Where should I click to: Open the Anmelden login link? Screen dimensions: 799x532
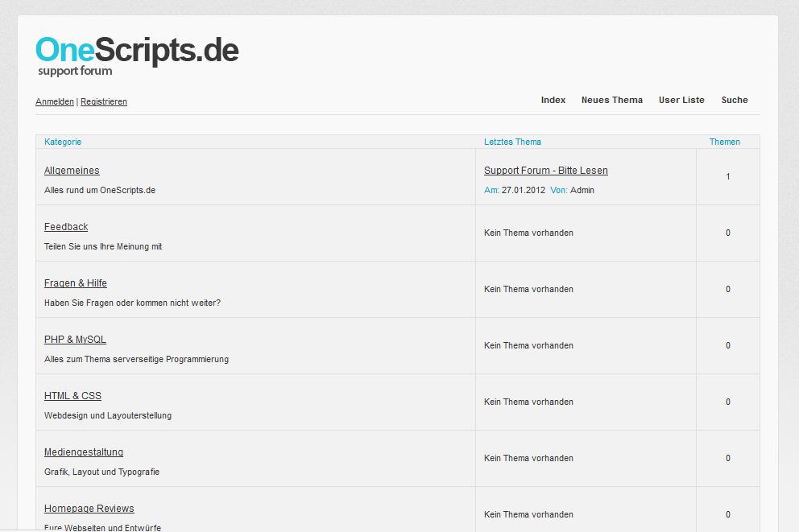click(54, 101)
